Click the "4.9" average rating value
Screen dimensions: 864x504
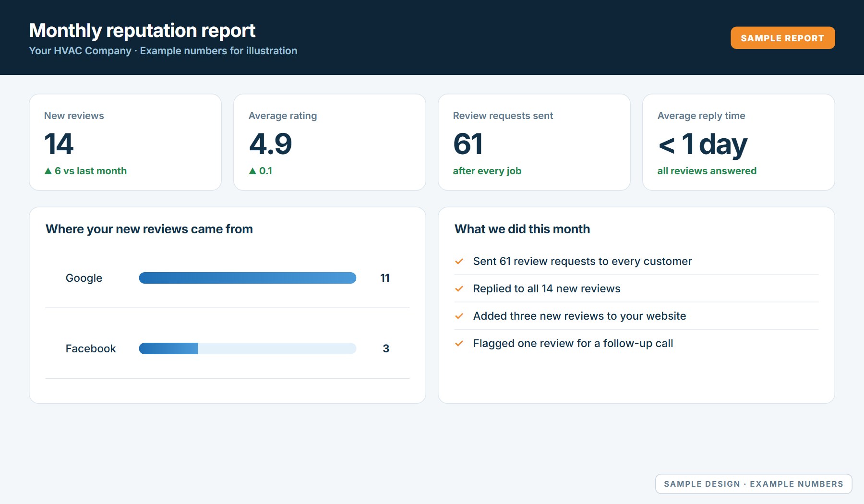pos(270,144)
